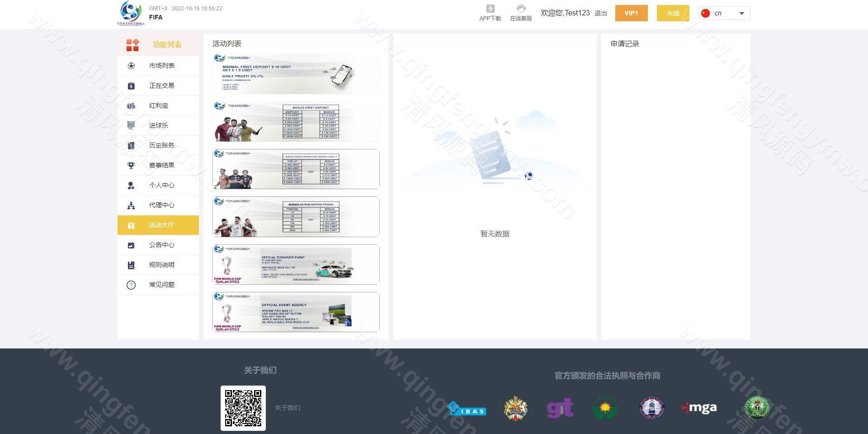Open 正在交易 from the sidebar

(x=131, y=86)
